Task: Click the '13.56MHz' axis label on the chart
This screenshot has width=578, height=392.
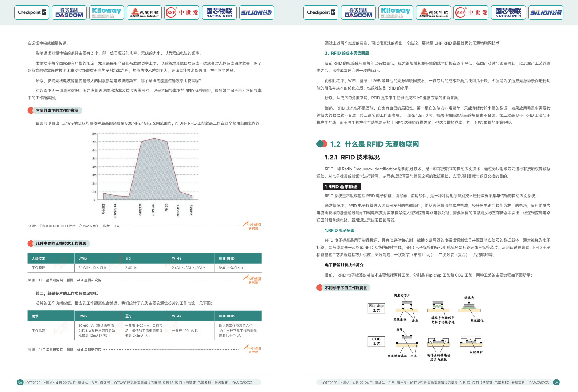Action: click(x=115, y=211)
